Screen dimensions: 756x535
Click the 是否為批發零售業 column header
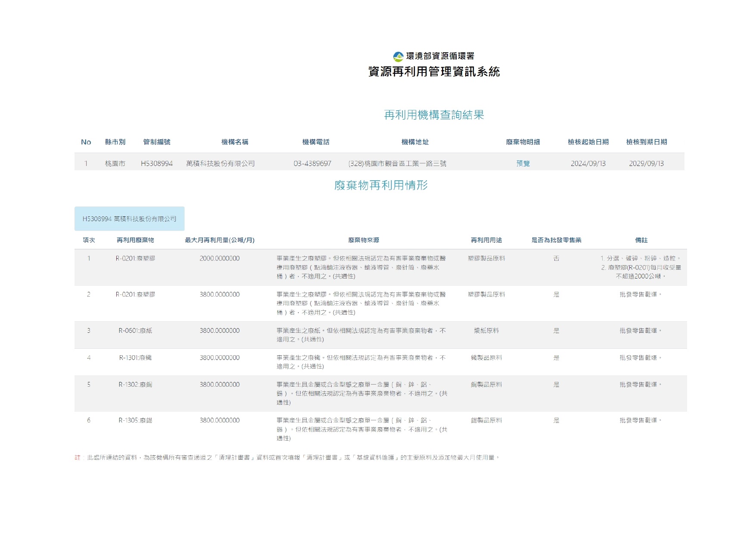point(556,241)
